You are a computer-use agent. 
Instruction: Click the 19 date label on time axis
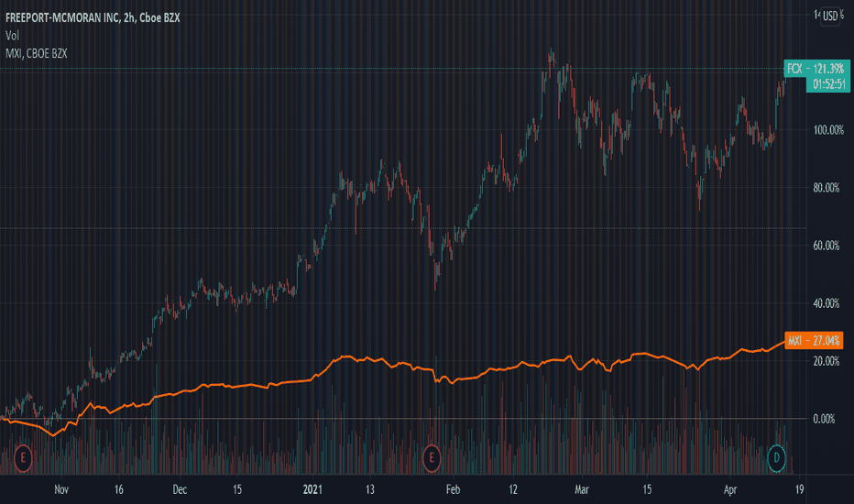[799, 489]
